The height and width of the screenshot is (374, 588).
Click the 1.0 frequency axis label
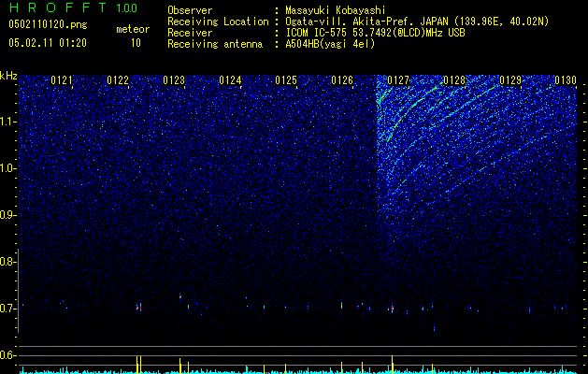[x=7, y=168]
